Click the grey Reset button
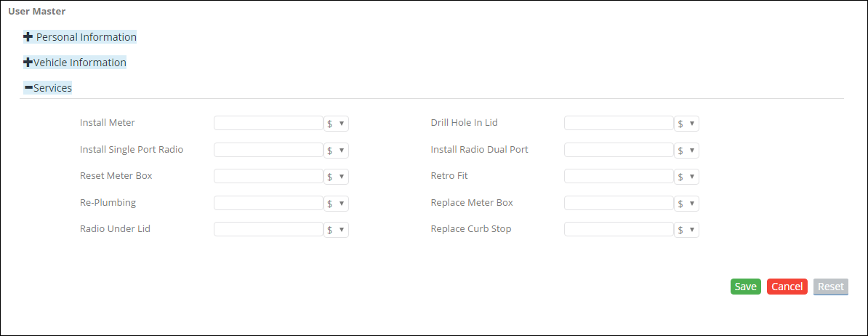Viewport: 868px width, 336px height. (x=831, y=287)
